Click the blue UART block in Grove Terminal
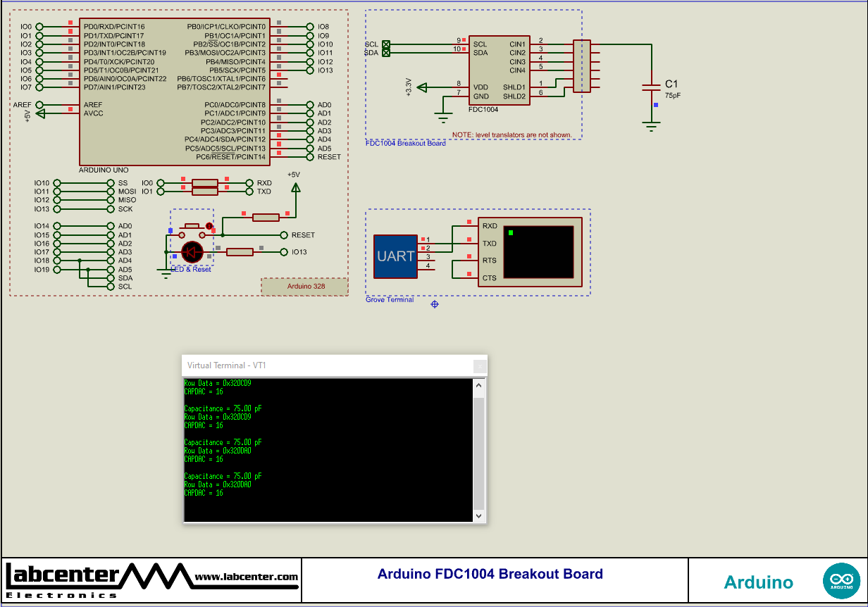This screenshot has height=607, width=868. pyautogui.click(x=395, y=256)
